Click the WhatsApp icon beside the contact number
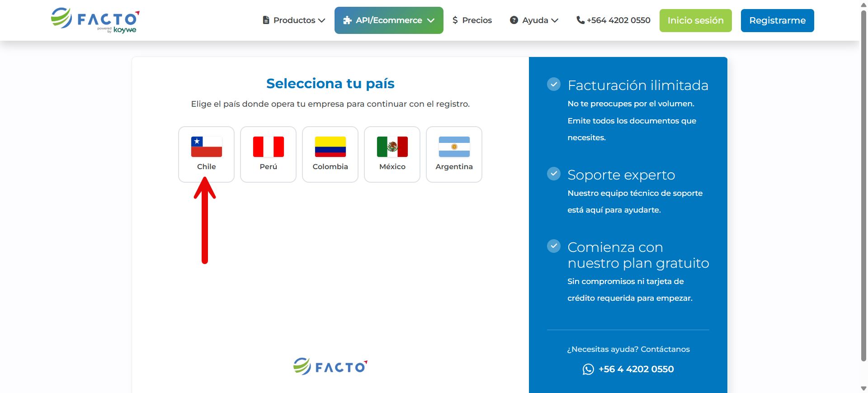This screenshot has height=393, width=868. click(x=588, y=369)
